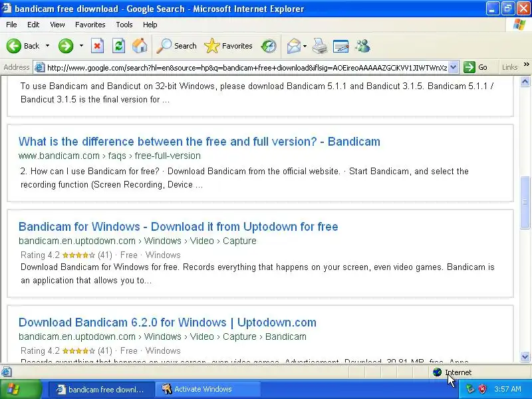Click the green Forward arrow button
Screen dimensions: 532x399
coord(65,46)
